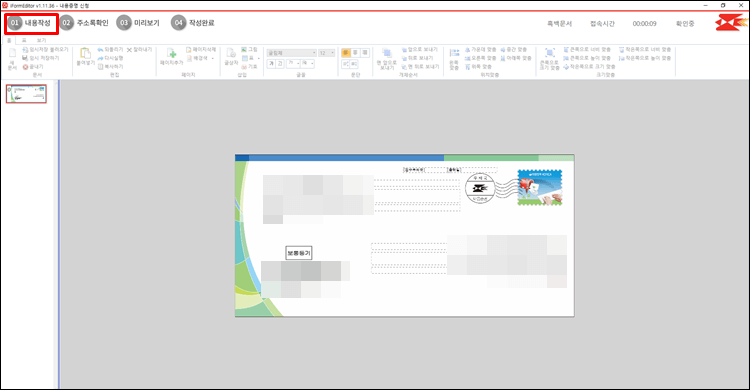Send object to back 맨 뒤로 보내기
Viewport: 750px width, 390px height.
420,67
